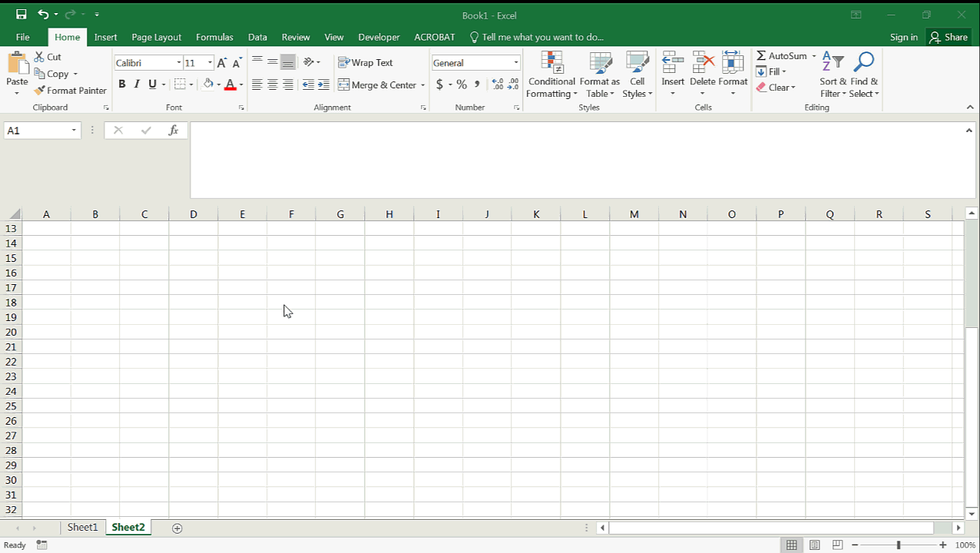Click the Percent Style icon
980x553 pixels.
click(462, 85)
